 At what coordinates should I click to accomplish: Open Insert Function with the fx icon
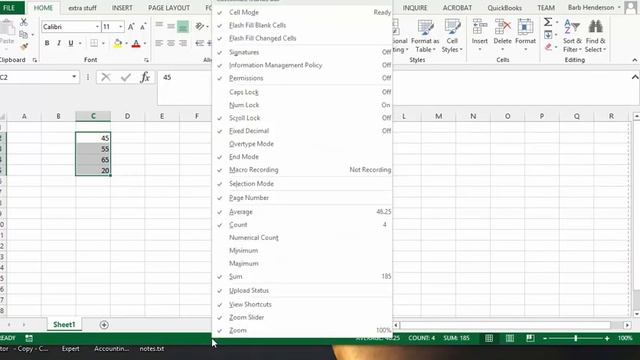[145, 77]
